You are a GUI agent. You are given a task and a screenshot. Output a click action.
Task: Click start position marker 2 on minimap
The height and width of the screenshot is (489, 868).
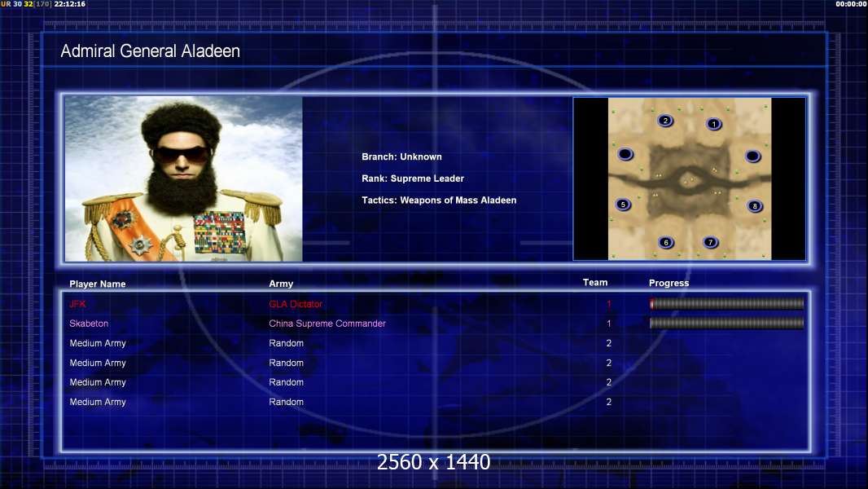pos(665,121)
